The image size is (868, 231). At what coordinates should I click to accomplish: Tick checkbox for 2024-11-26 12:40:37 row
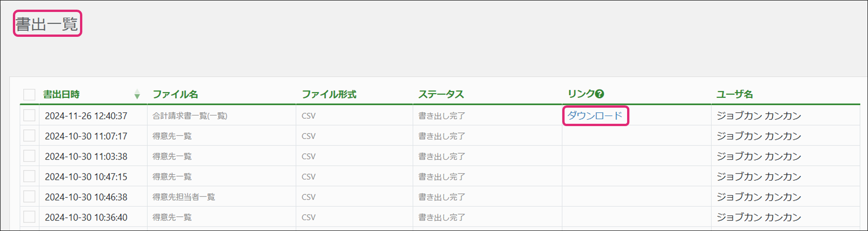point(29,115)
